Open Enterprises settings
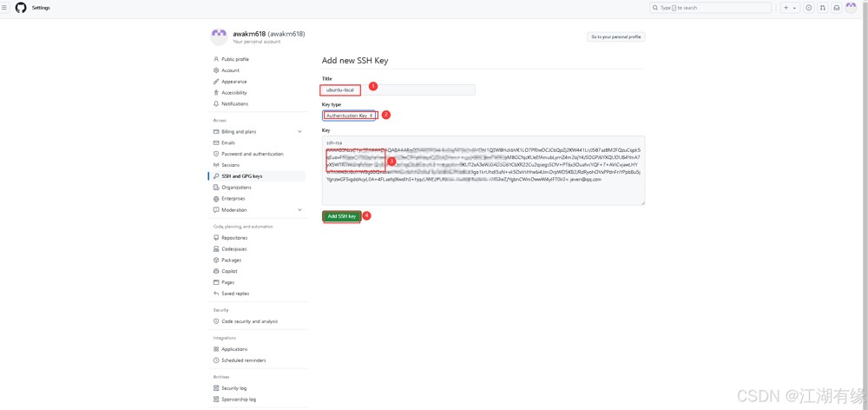868x410 pixels. (x=233, y=198)
